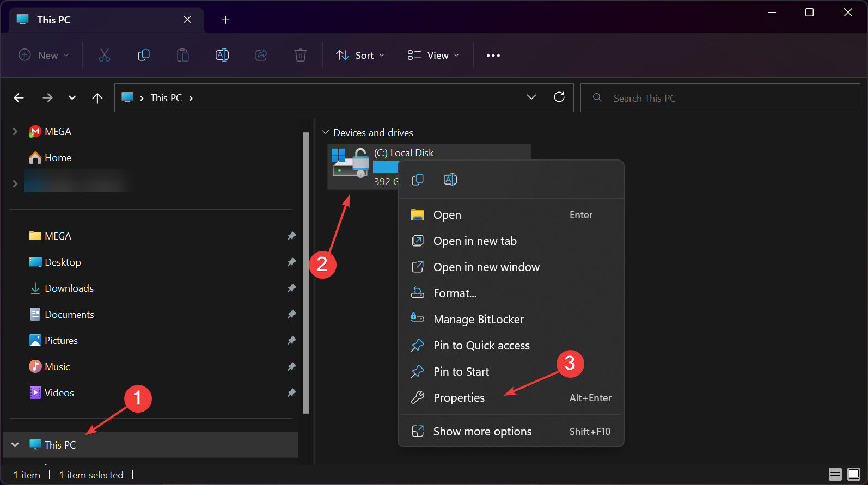This screenshot has height=485, width=868.
Task: Click the refresh button beside address bar
Action: pyautogui.click(x=559, y=97)
